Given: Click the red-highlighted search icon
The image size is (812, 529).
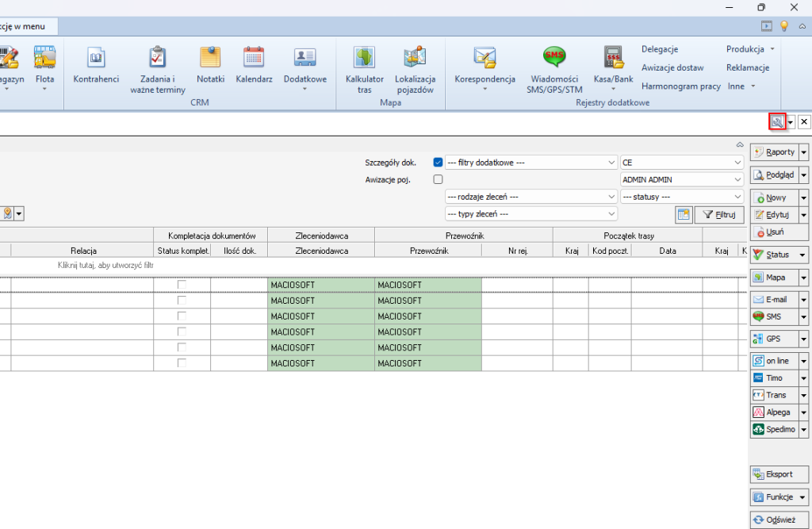Looking at the screenshot, I should point(777,121).
